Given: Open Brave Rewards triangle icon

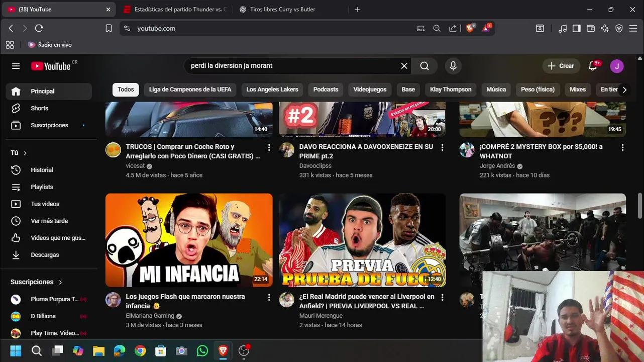Looking at the screenshot, I should click(486, 29).
